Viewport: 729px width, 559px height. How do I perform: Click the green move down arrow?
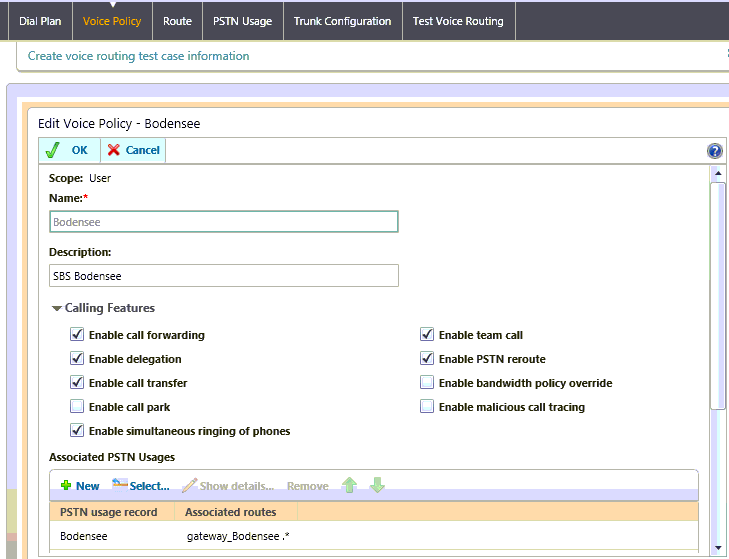[377, 485]
